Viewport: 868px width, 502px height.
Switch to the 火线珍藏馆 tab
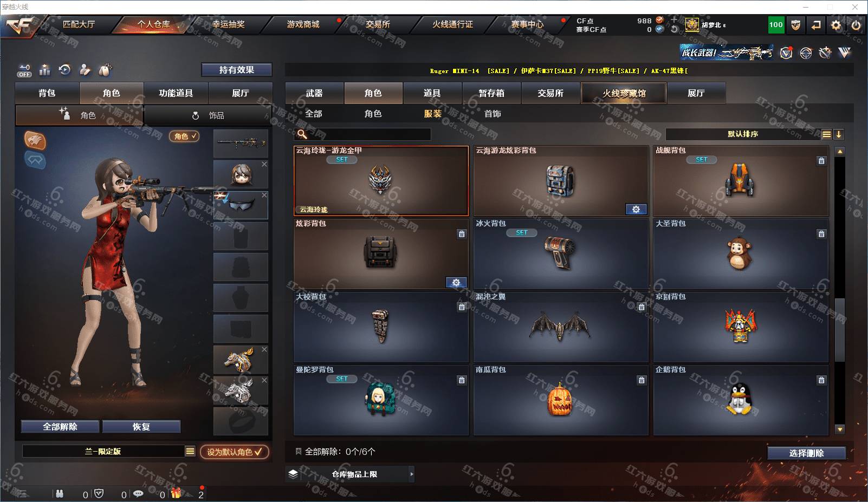[624, 93]
